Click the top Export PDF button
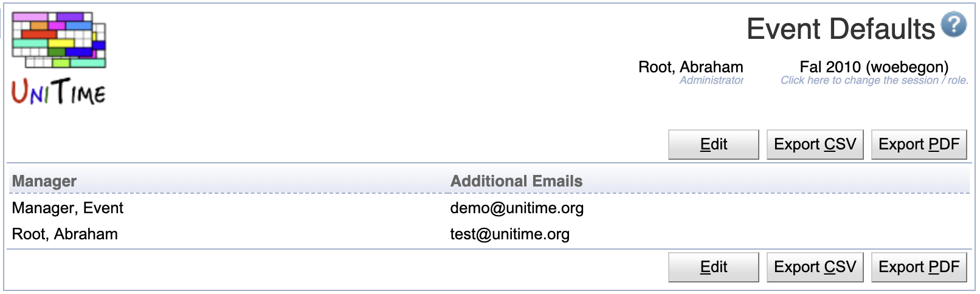980x294 pixels. 919,145
